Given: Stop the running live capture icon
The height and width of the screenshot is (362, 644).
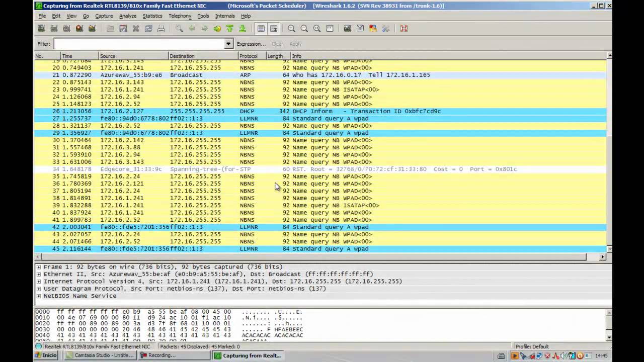Looking at the screenshot, I should click(x=79, y=29).
